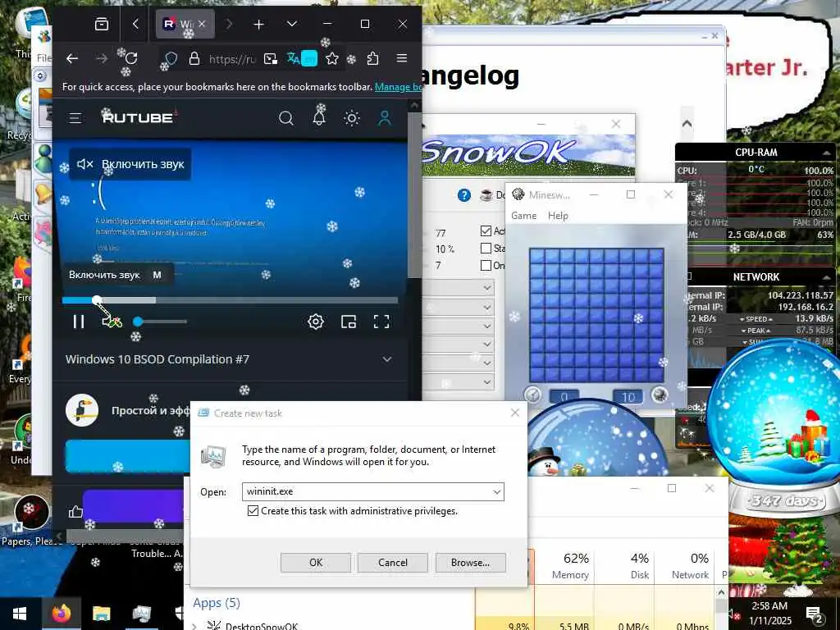The height and width of the screenshot is (630, 840).
Task: Expand the video title description chevron
Action: click(x=387, y=359)
